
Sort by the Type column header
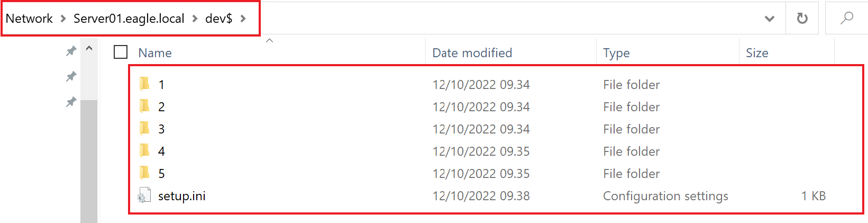(x=616, y=53)
